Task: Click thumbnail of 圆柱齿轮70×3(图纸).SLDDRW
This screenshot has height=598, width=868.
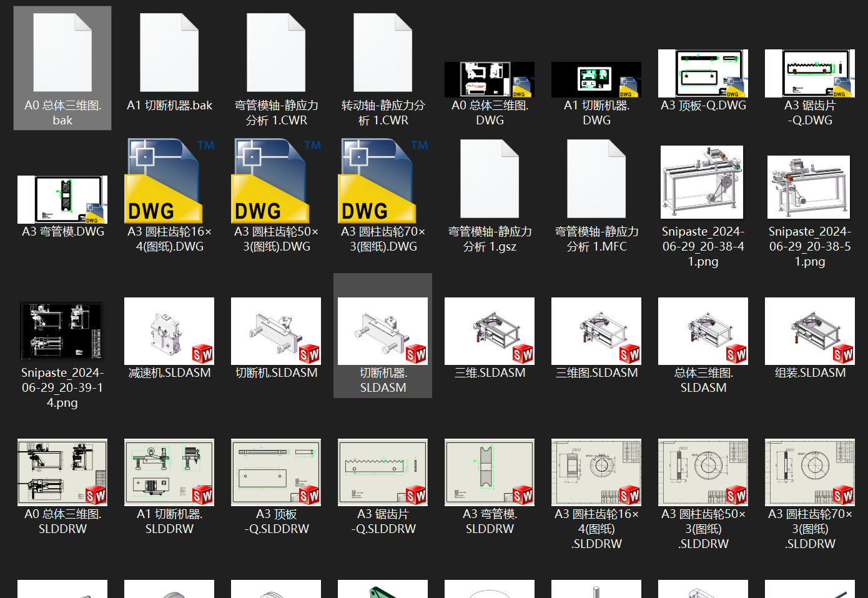Action: coord(810,472)
